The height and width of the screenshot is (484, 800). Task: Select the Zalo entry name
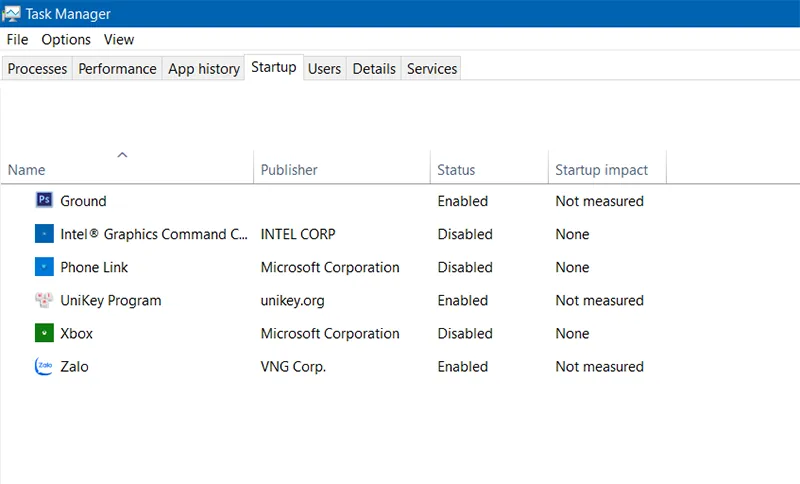pos(74,367)
